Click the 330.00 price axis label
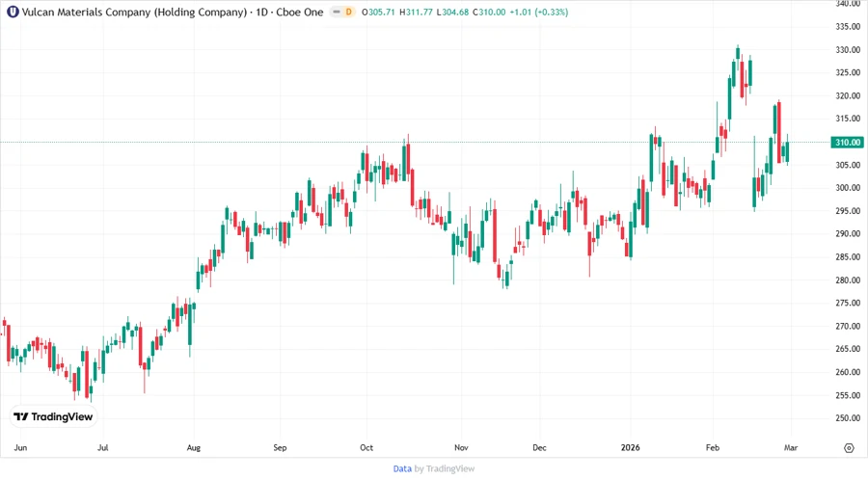This screenshot has width=868, height=480. (848, 50)
